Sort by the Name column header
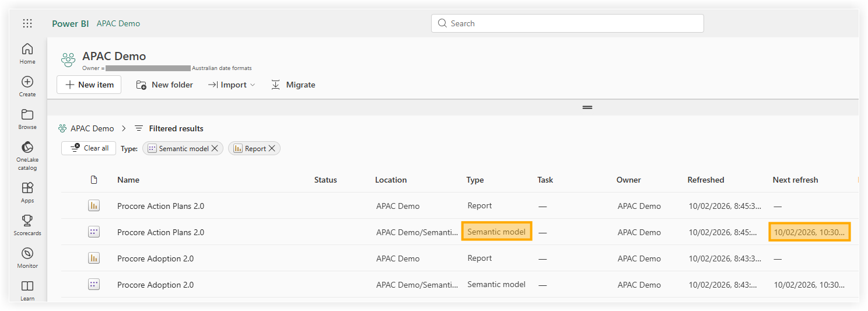Screen dimensions: 868x311 coord(128,180)
